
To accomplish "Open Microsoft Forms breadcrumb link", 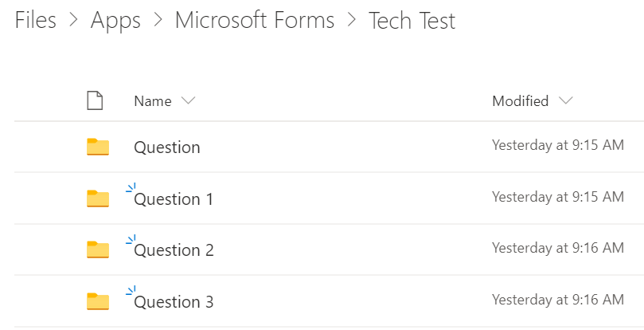I will (255, 20).
